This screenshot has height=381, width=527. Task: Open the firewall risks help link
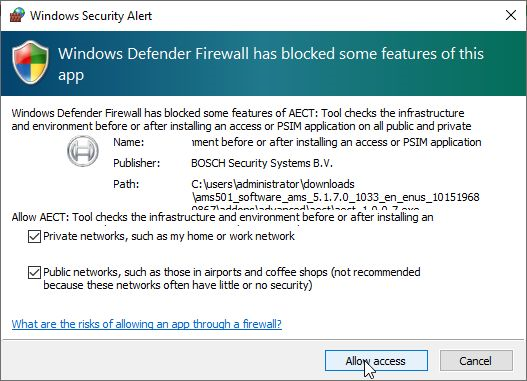point(147,324)
